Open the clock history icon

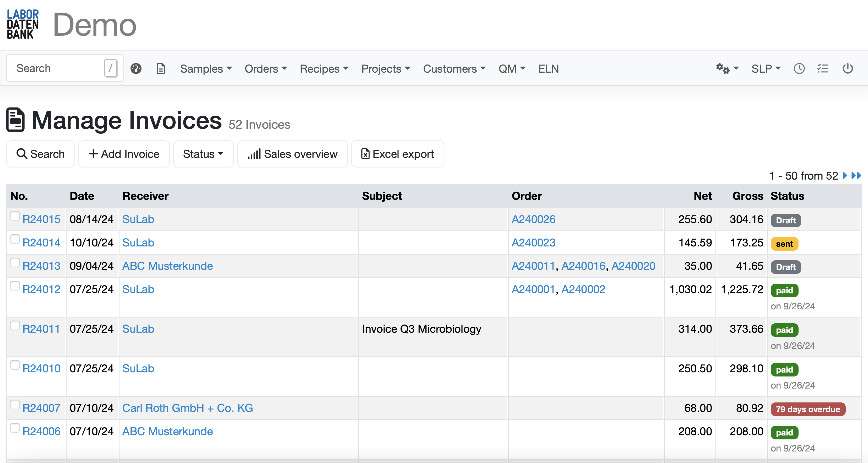[799, 68]
